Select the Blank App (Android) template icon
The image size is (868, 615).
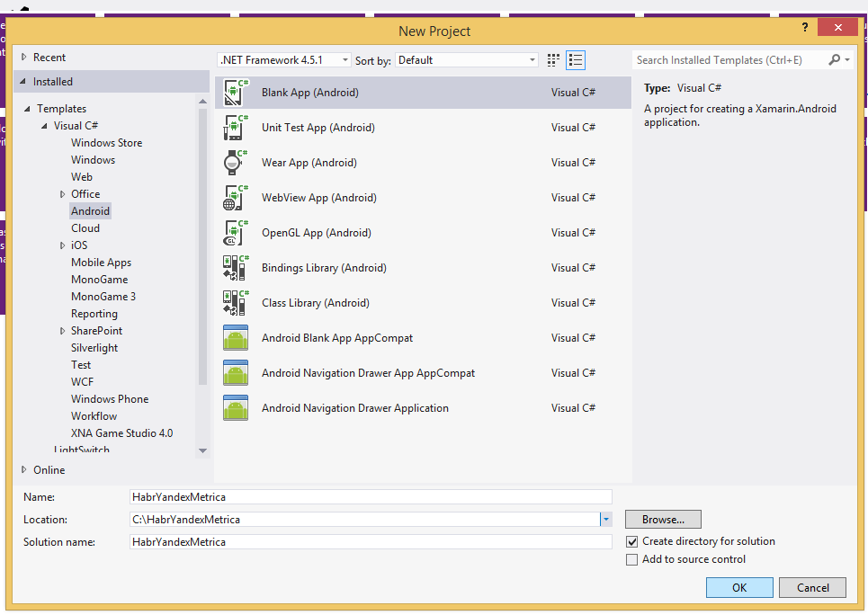(236, 93)
